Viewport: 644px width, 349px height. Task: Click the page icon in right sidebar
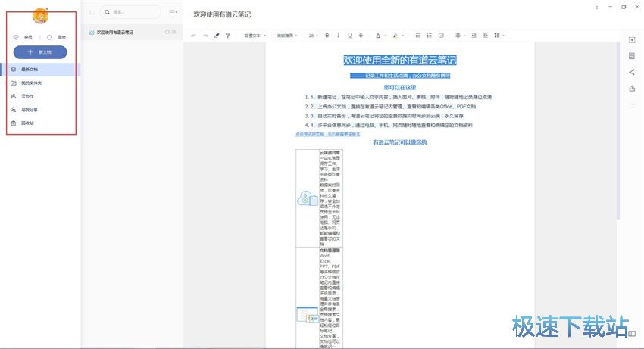632,56
